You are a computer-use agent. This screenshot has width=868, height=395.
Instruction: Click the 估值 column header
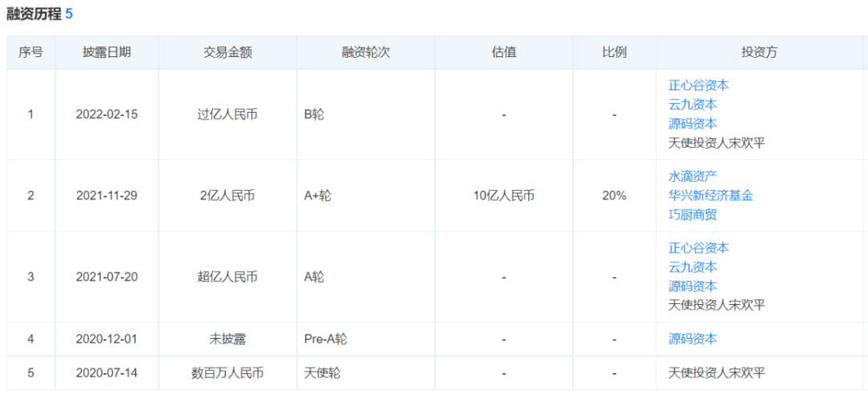click(x=504, y=52)
